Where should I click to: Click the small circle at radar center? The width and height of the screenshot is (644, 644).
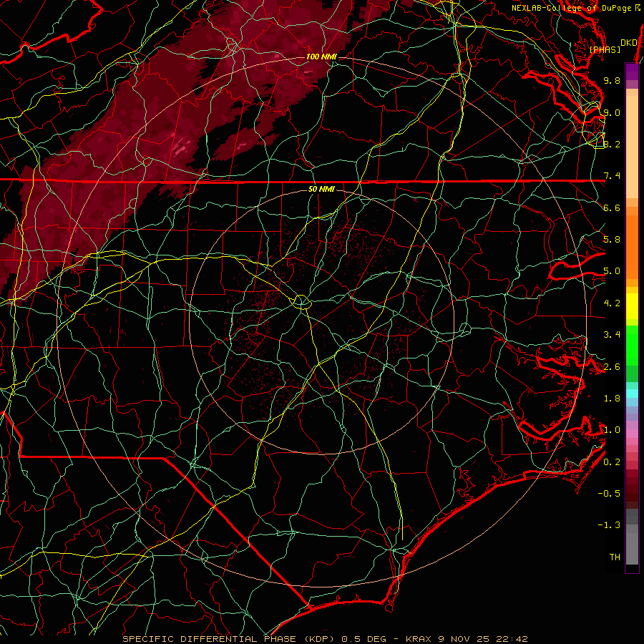(x=301, y=302)
